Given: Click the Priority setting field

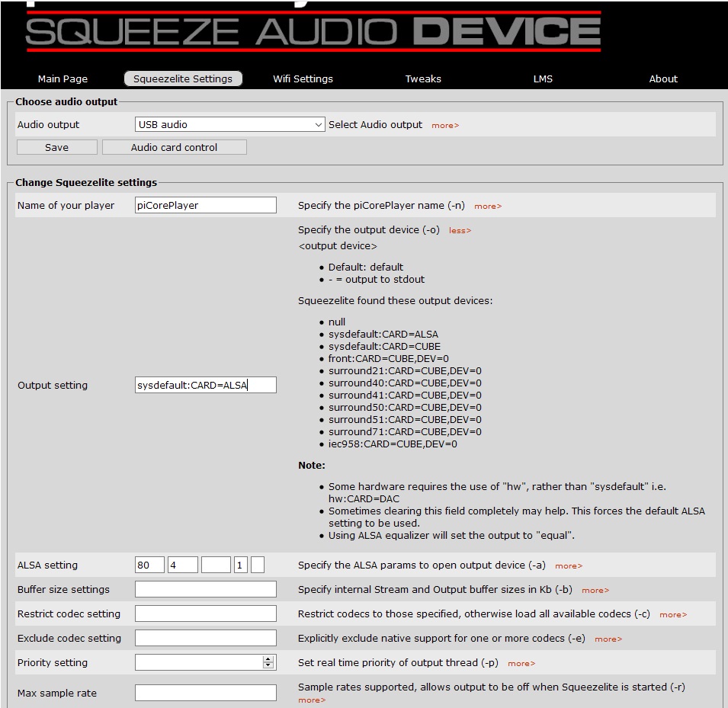Looking at the screenshot, I should [x=206, y=662].
